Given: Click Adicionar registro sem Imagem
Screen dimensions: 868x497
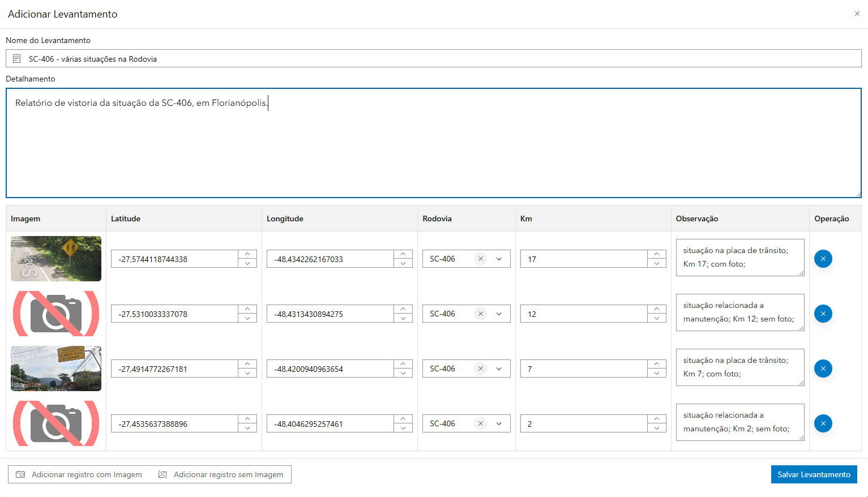Looking at the screenshot, I should pyautogui.click(x=221, y=474).
